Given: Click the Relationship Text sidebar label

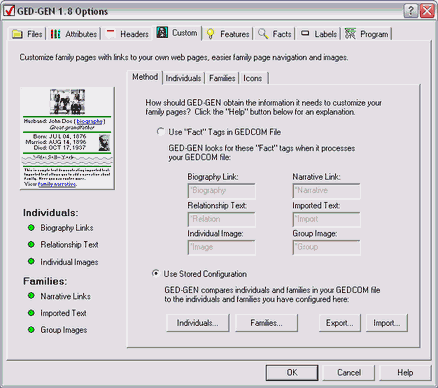Looking at the screenshot, I should pyautogui.click(x=69, y=245).
